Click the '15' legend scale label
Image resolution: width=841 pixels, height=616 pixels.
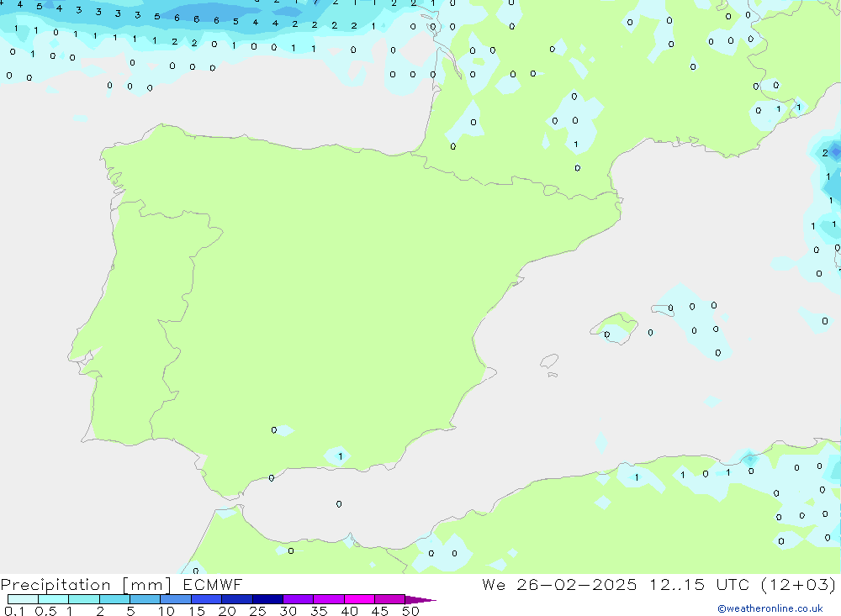197,611
